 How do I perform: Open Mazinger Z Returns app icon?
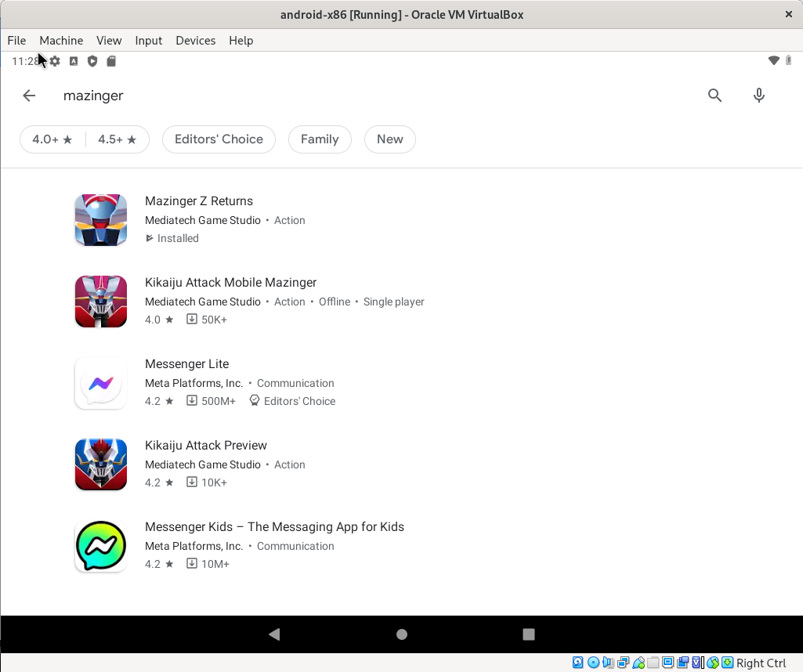tap(101, 220)
